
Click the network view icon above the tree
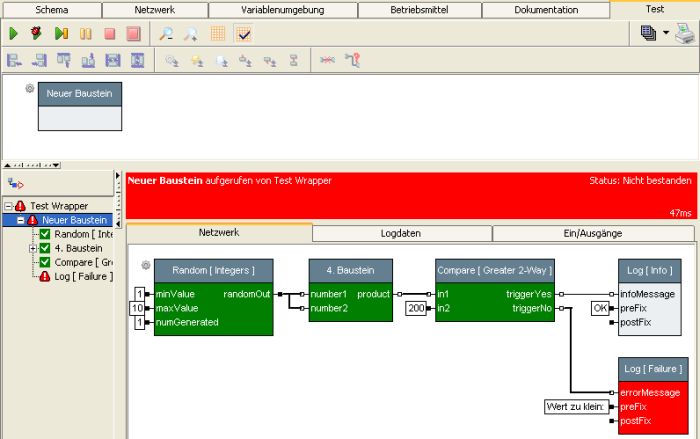(15, 183)
